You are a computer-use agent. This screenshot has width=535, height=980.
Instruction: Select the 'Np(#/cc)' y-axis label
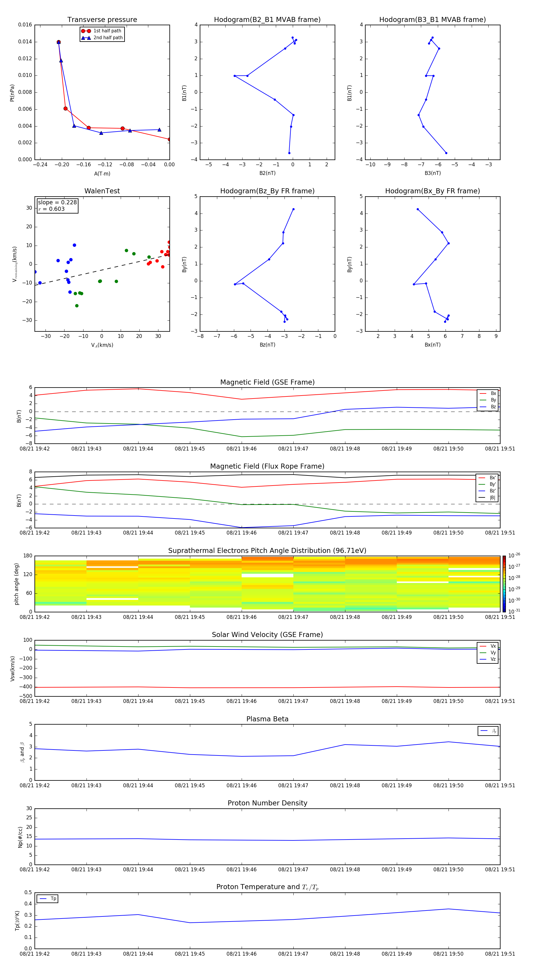click(20, 837)
